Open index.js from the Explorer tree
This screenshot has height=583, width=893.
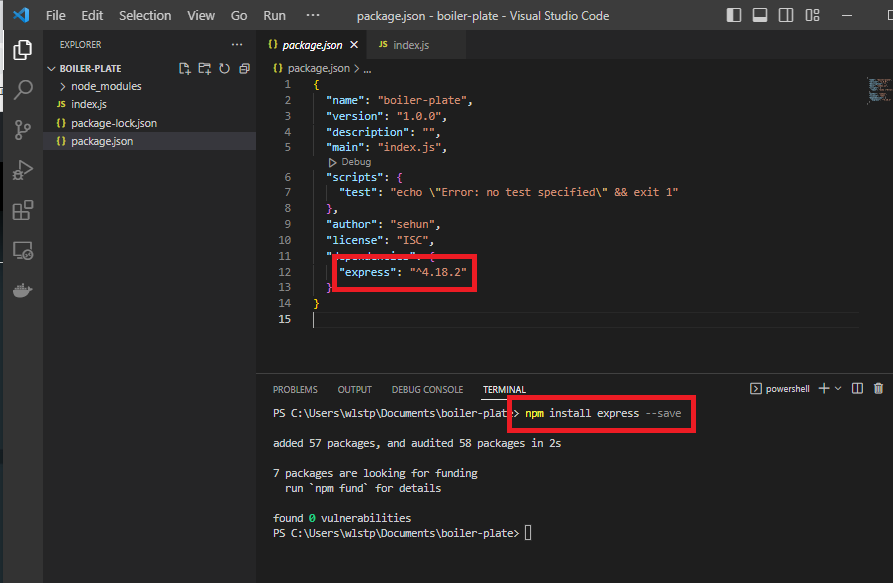[x=89, y=104]
